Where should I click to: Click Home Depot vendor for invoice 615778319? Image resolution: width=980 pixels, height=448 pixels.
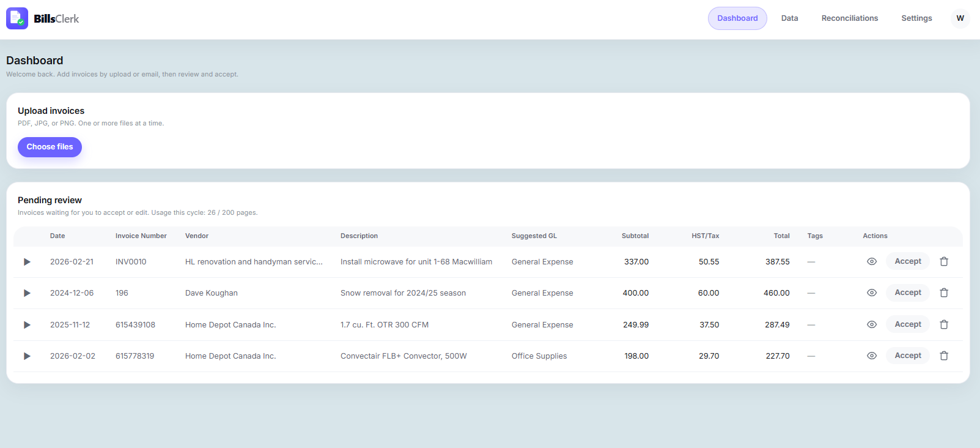tap(230, 356)
